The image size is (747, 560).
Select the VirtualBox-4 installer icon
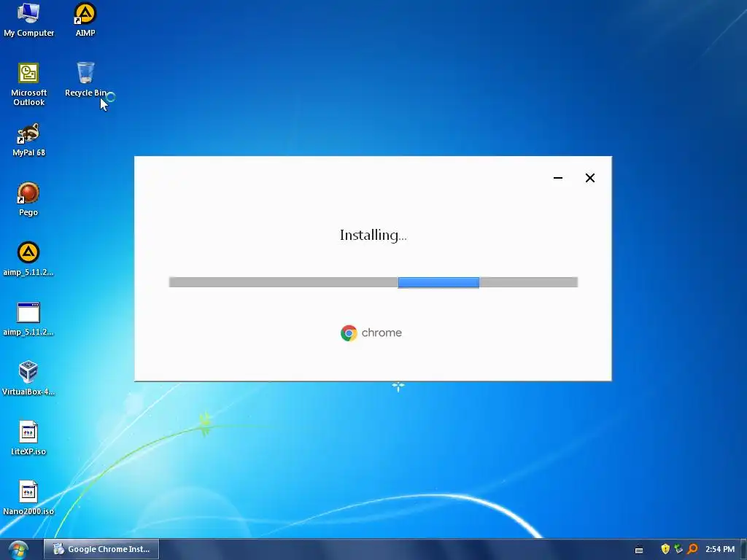pyautogui.click(x=28, y=378)
